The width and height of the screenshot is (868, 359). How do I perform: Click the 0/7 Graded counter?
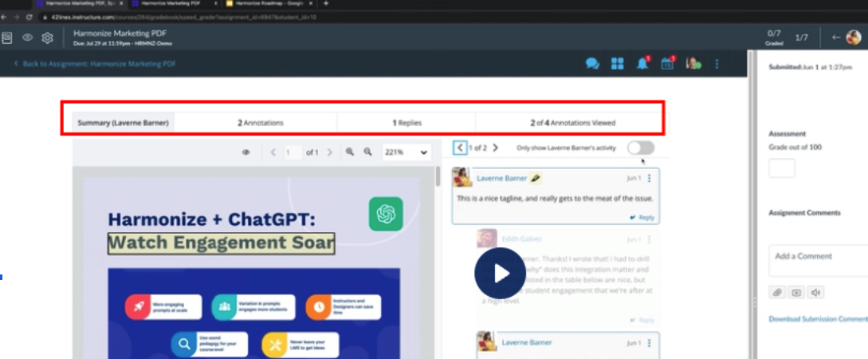[x=774, y=37]
